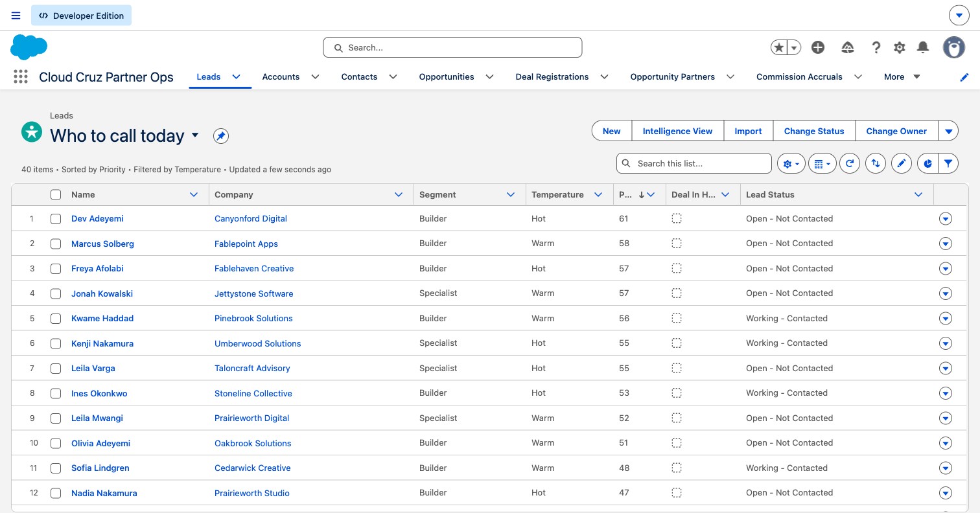Viewport: 980px width, 513px height.
Task: Click the sort list icon with up-down arrows
Action: point(876,164)
